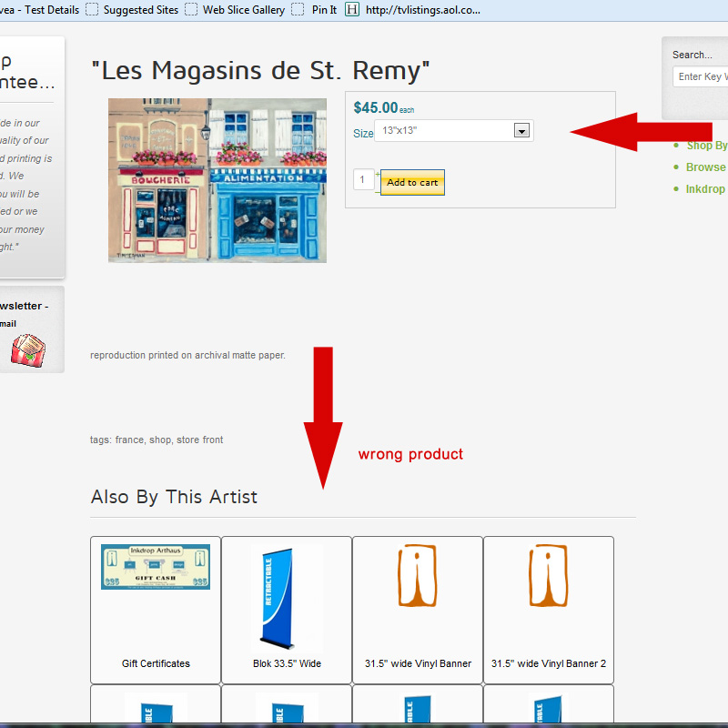Click the Blok 33.5" Wide product title
Screen dimensions: 728x728
287,663
